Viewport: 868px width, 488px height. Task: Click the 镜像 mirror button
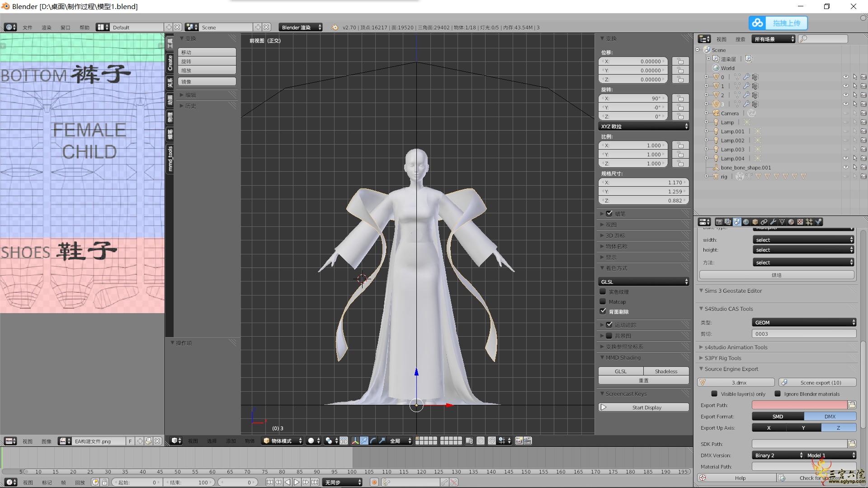(207, 82)
